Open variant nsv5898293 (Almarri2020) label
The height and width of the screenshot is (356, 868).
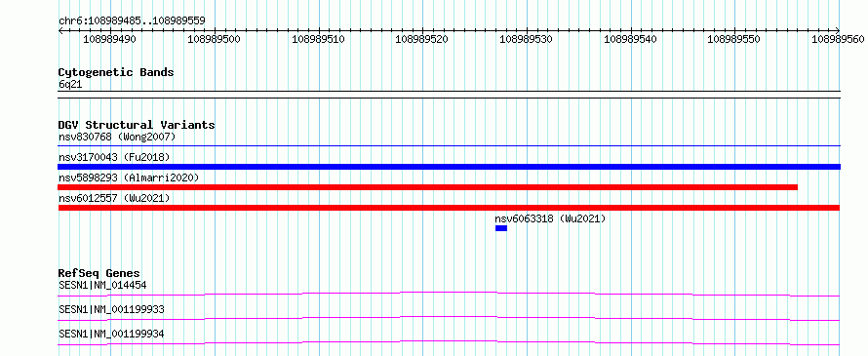pyautogui.click(x=129, y=178)
